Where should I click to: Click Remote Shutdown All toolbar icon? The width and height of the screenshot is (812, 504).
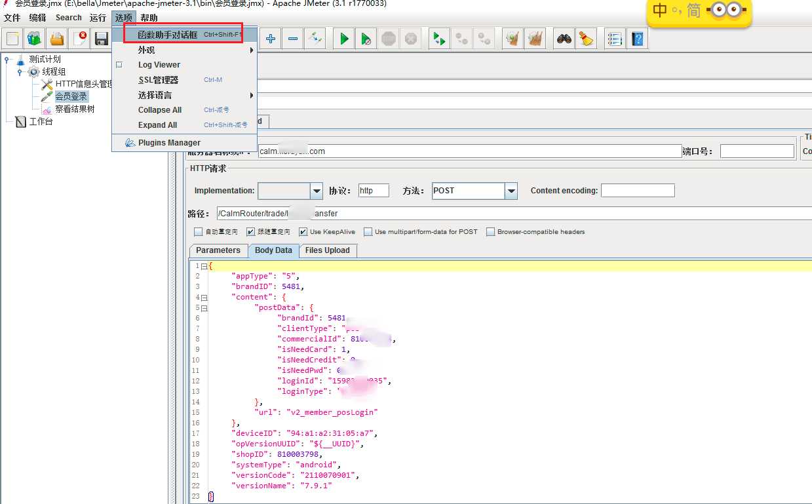click(x=484, y=39)
